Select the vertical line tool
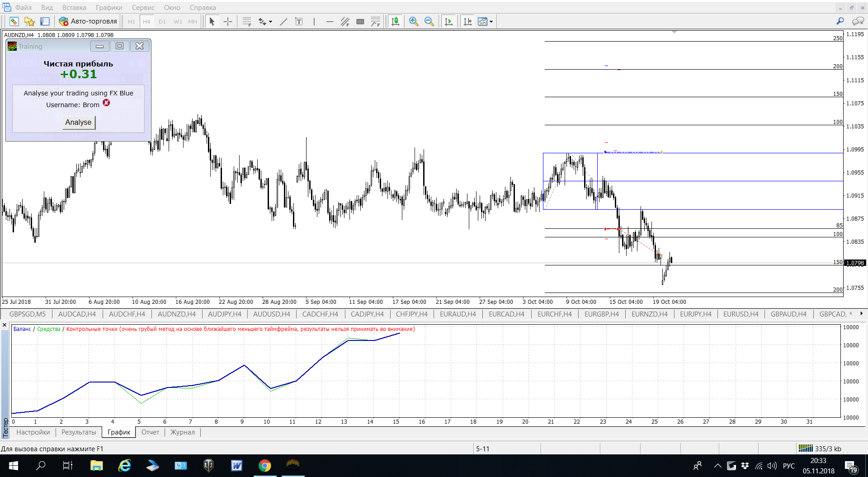This screenshot has height=477, width=868. (x=314, y=21)
